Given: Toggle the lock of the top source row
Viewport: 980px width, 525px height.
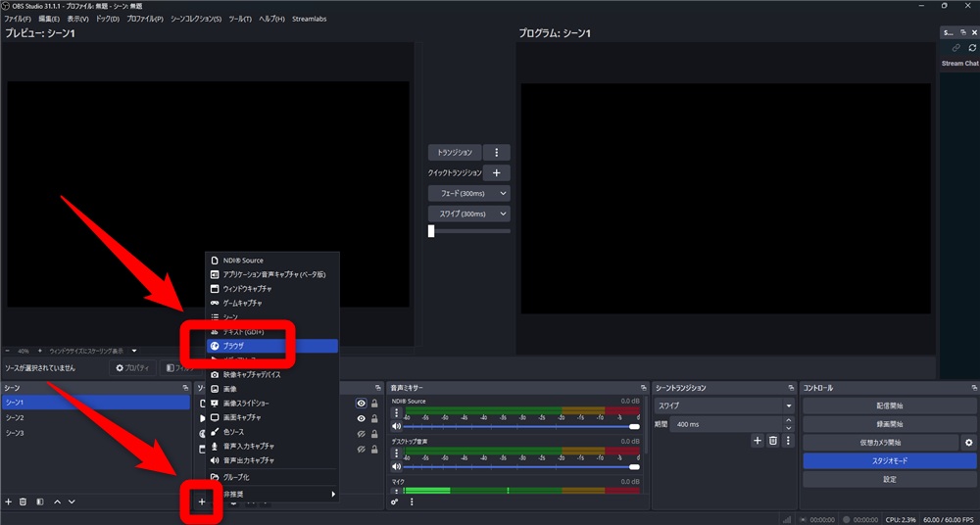Looking at the screenshot, I should pyautogui.click(x=374, y=404).
